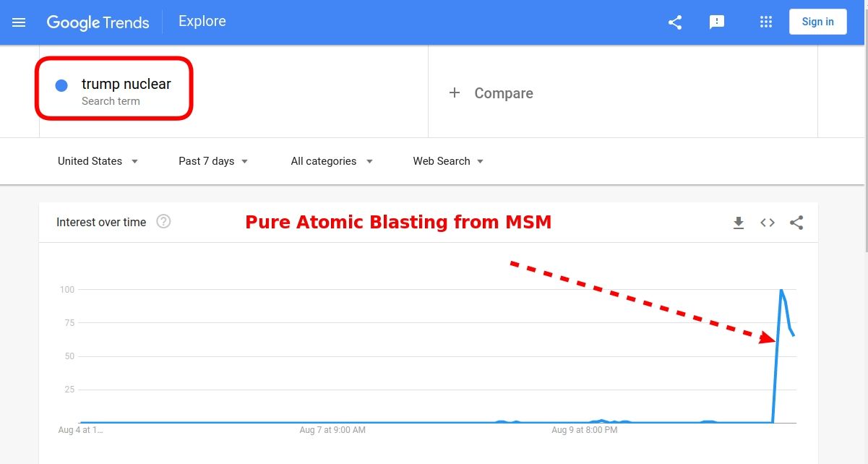The height and width of the screenshot is (464, 868).
Task: Click the blue dot of trump nuclear
Action: [61, 85]
